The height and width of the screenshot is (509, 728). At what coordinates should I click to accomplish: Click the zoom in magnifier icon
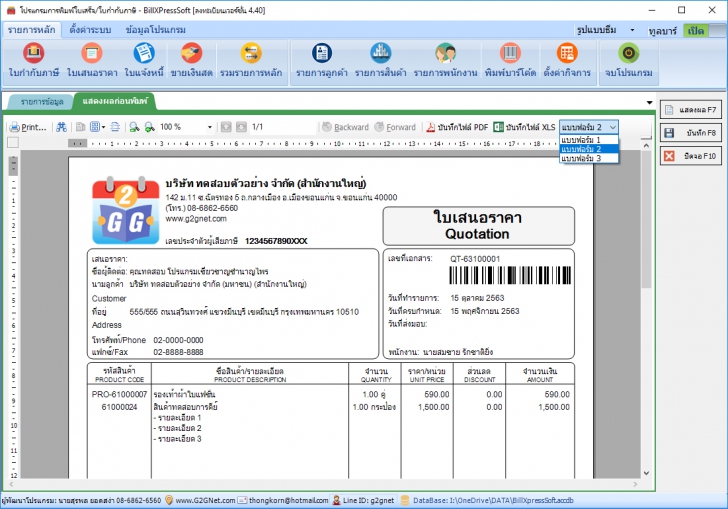(150, 127)
